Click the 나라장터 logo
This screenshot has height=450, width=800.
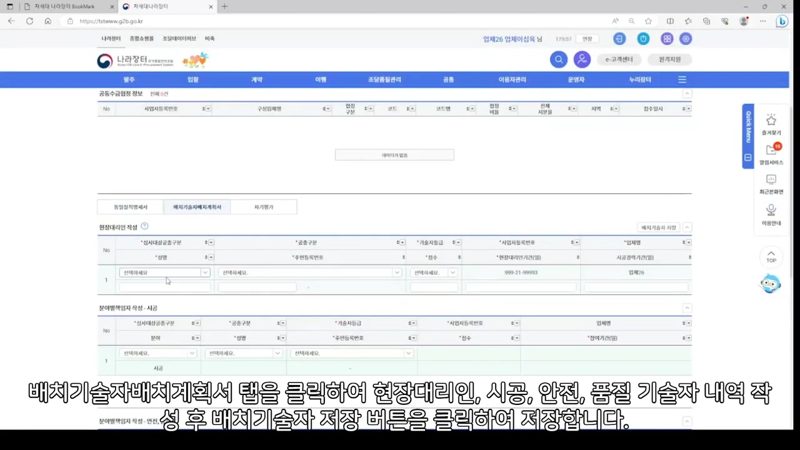pos(135,61)
